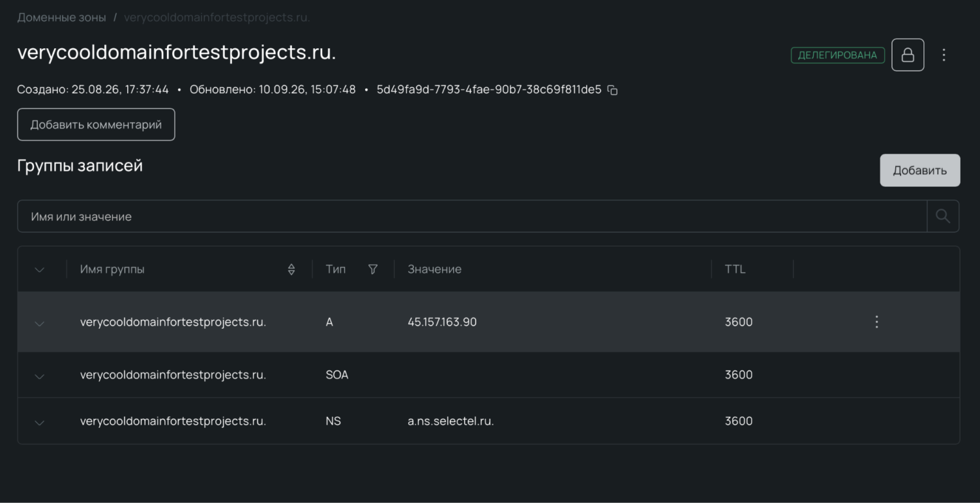Click the Группы записей heading
980x503 pixels.
point(80,166)
